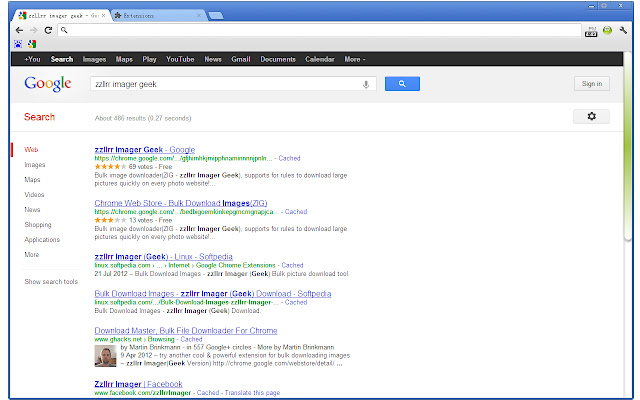Select Search in the black navigation bar
The image size is (640, 400).
(x=62, y=59)
